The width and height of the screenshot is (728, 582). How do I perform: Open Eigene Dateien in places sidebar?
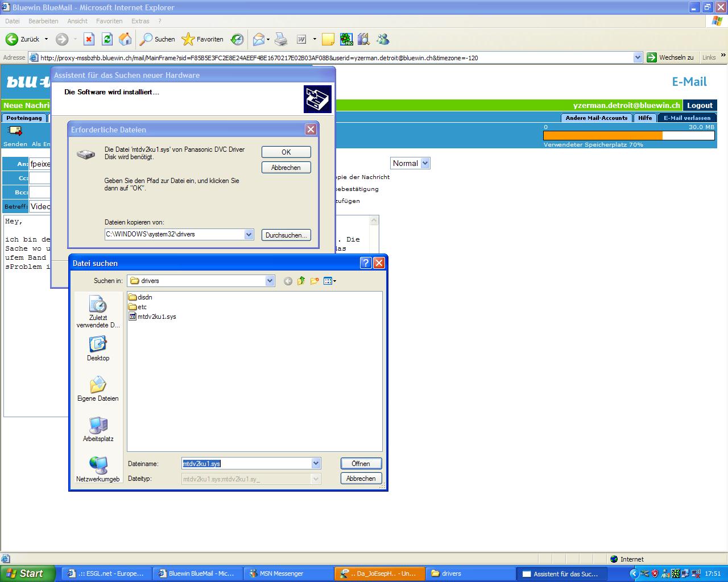(98, 389)
